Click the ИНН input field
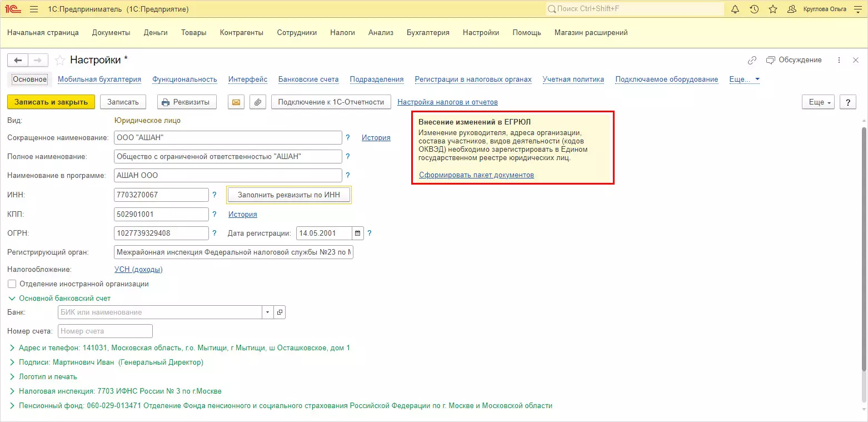This screenshot has width=868, height=422. point(161,195)
